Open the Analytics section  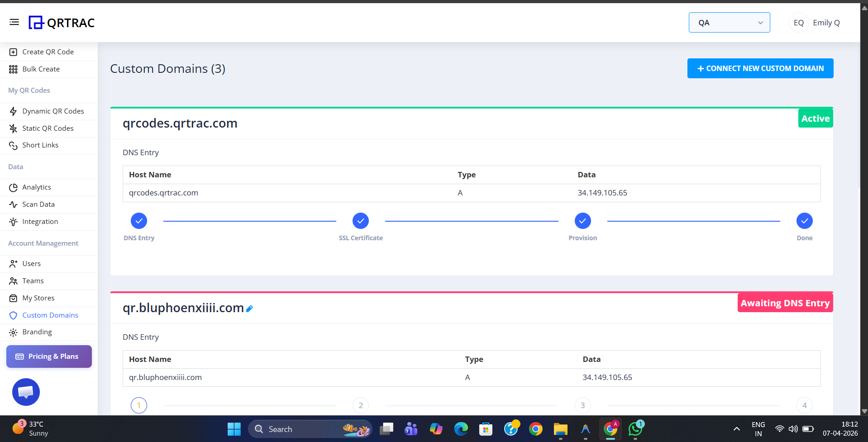point(37,187)
